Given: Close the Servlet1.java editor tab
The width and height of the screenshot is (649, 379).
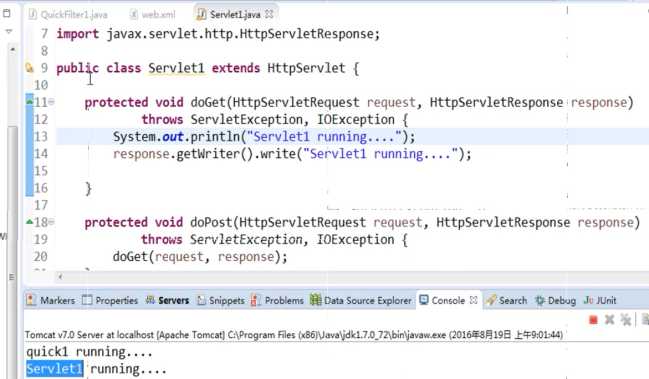Looking at the screenshot, I should (x=269, y=14).
